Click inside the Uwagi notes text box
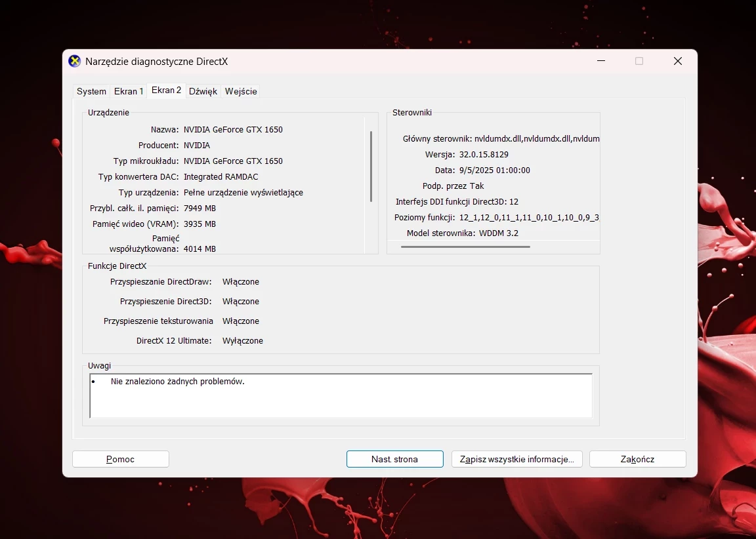This screenshot has width=756, height=539. [341, 396]
